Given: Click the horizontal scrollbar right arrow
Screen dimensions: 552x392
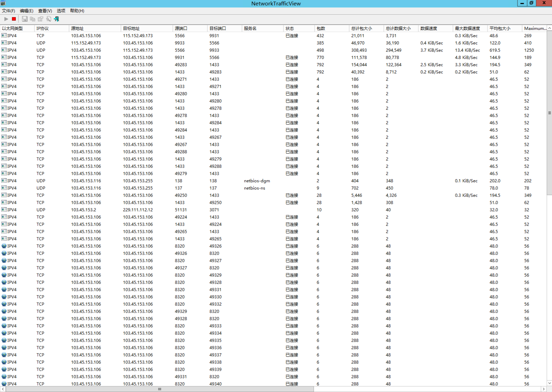Looking at the screenshot, I should pyautogui.click(x=543, y=389).
